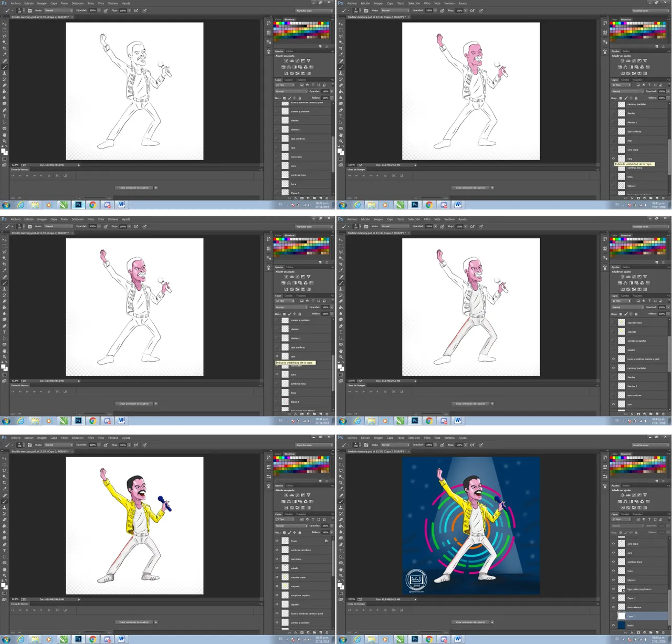Hide logo ruben png blanco layer

pyautogui.click(x=613, y=589)
